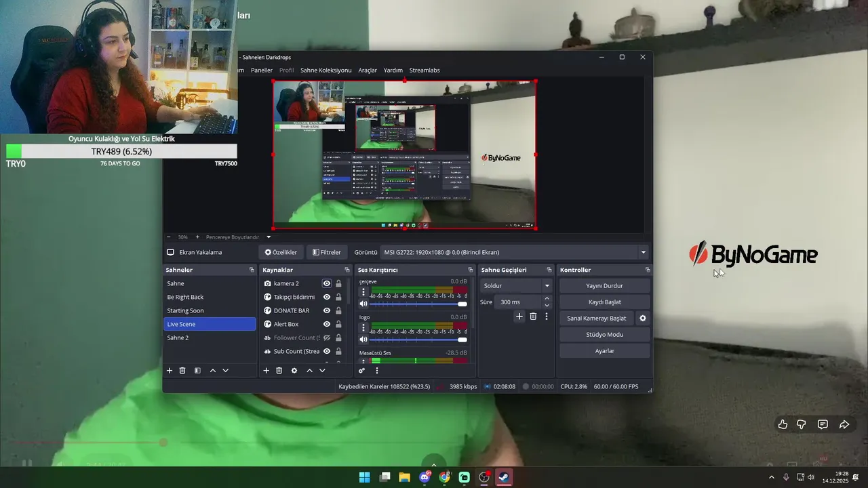Image resolution: width=868 pixels, height=488 pixels.
Task: Open the Paneller menu
Action: tap(262, 70)
